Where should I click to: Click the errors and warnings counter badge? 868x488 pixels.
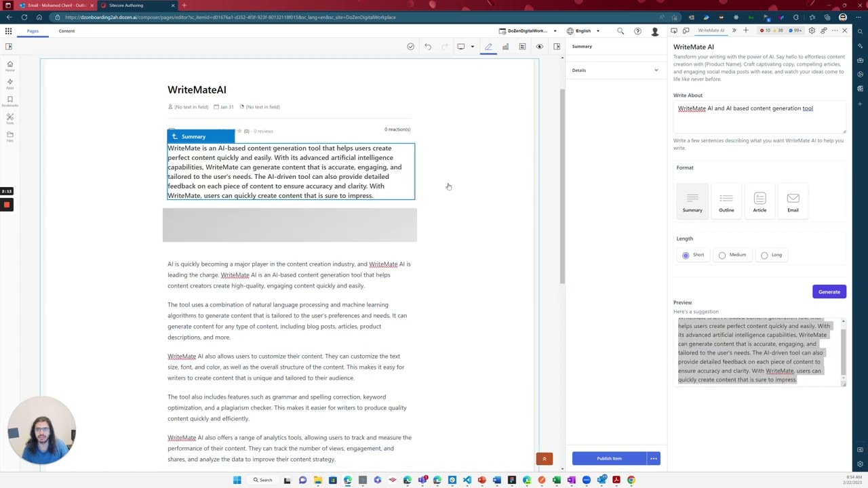[772, 30]
